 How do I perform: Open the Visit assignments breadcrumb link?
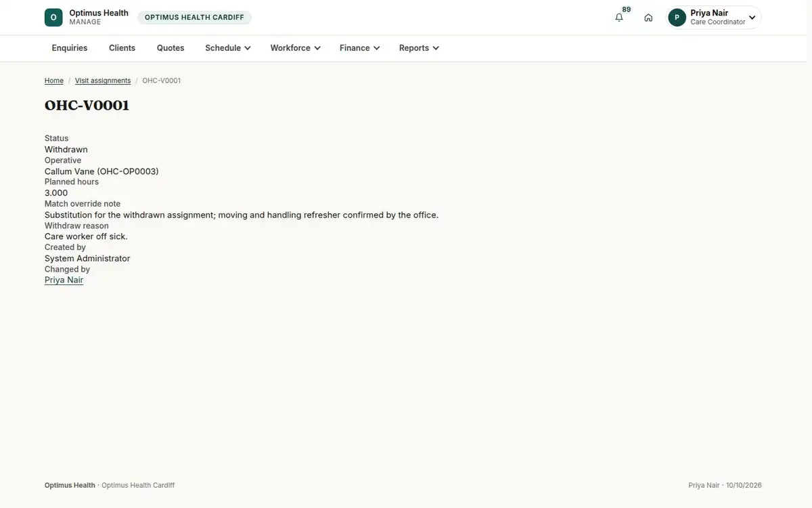tap(103, 81)
